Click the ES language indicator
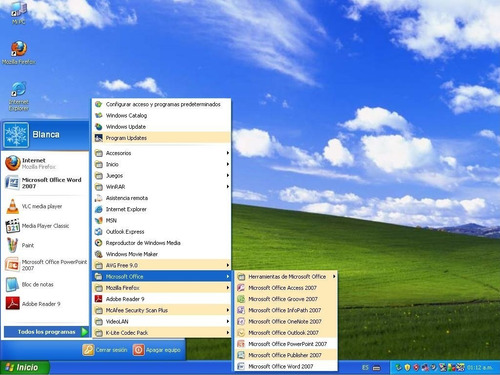Image resolution: width=500 pixels, height=375 pixels. pyautogui.click(x=365, y=368)
